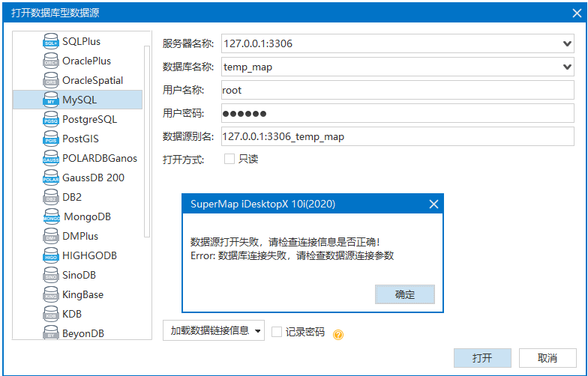This screenshot has width=588, height=376.
Task: Select the POLARDBGanos list entry text
Action: pos(100,158)
